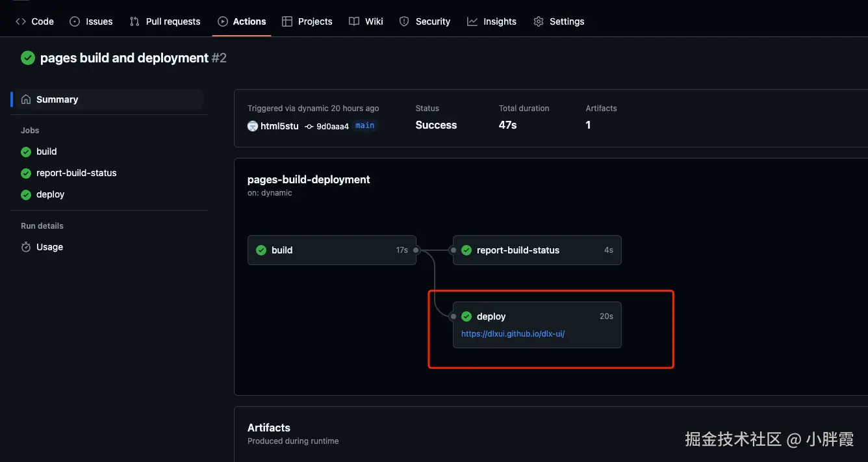
Task: Open the Pull requests tab
Action: click(x=165, y=21)
